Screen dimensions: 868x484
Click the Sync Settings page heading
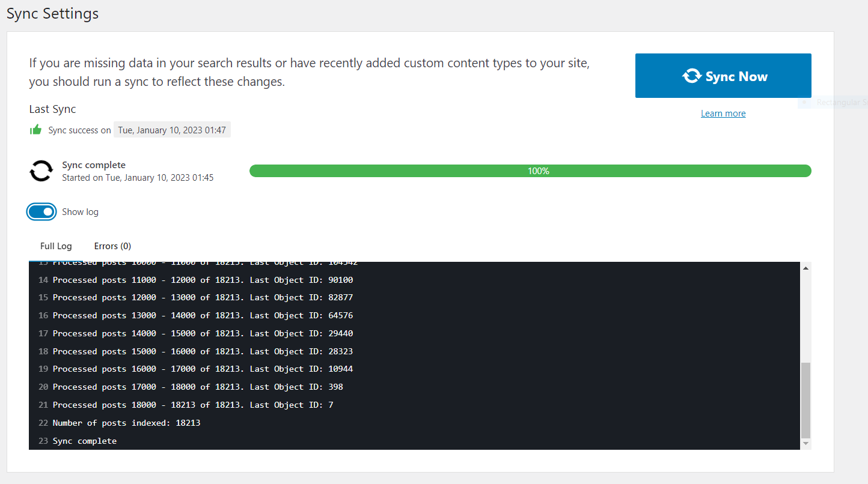(x=52, y=13)
